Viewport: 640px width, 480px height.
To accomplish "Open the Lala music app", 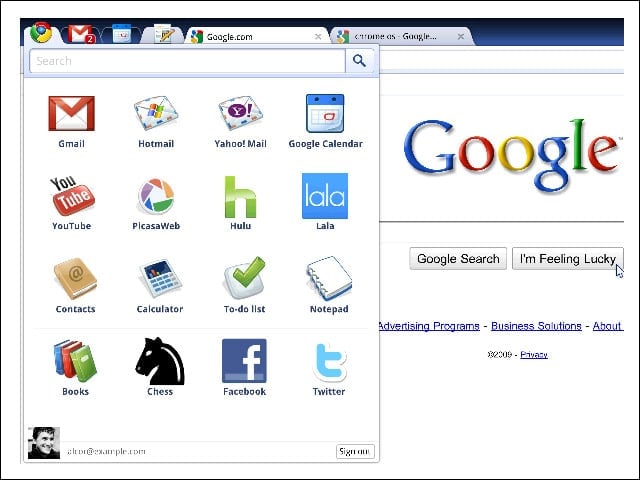I will [x=325, y=196].
